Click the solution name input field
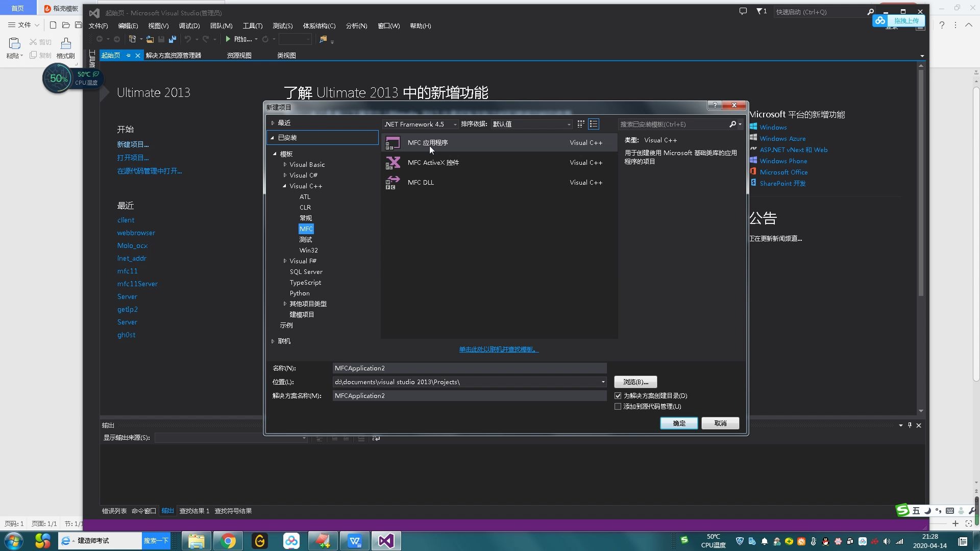The width and height of the screenshot is (980, 551). [x=470, y=396]
